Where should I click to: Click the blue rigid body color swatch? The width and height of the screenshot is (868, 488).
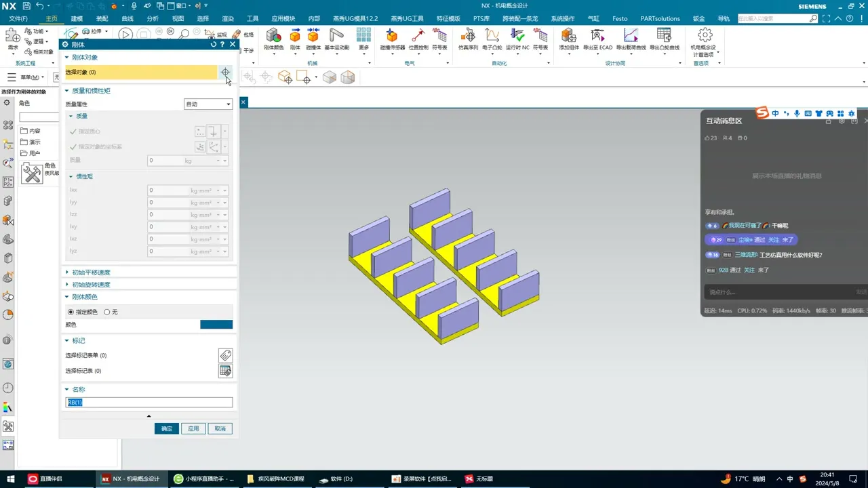coord(216,325)
